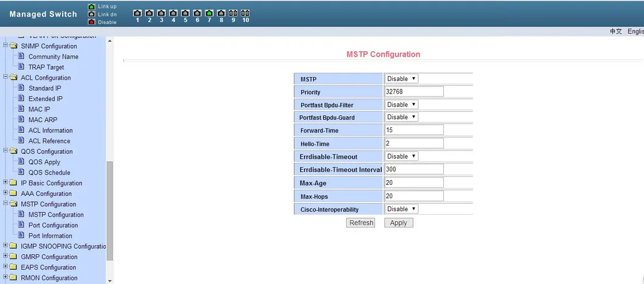Click the QOS Apply page icon
This screenshot has height=284, width=644.
pyautogui.click(x=21, y=162)
